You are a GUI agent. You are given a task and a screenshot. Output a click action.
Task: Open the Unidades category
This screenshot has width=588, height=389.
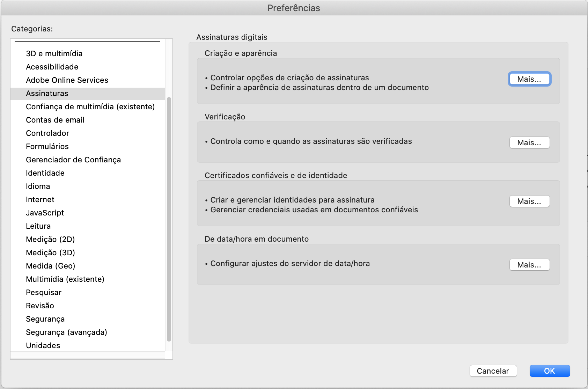[x=88, y=345]
